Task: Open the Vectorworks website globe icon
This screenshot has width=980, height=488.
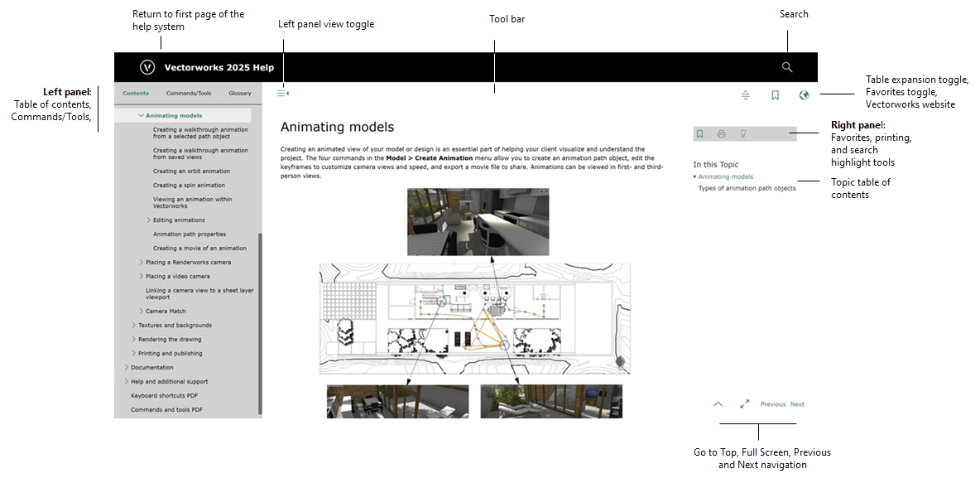Action: click(804, 95)
